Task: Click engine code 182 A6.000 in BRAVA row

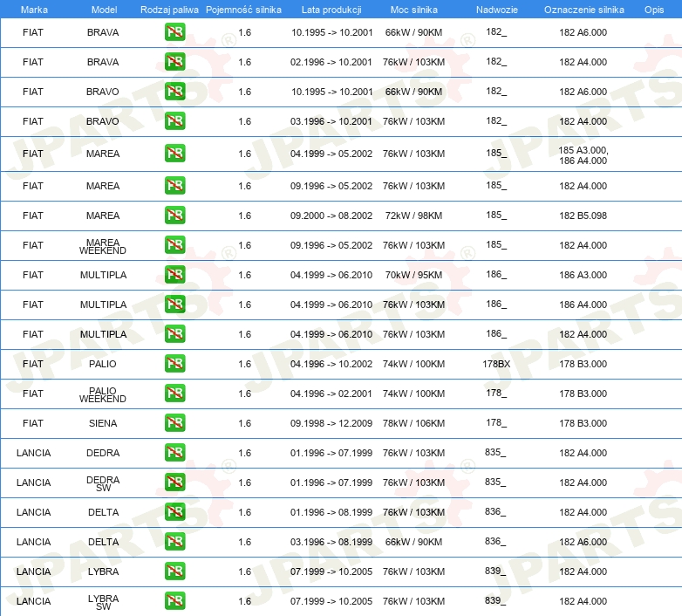Action: pyautogui.click(x=583, y=32)
